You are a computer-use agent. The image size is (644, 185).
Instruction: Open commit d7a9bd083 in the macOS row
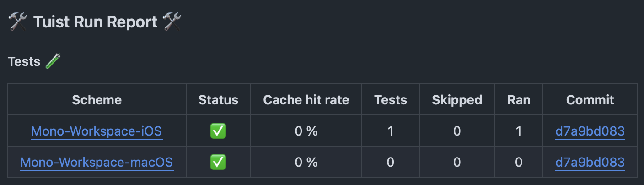click(590, 162)
